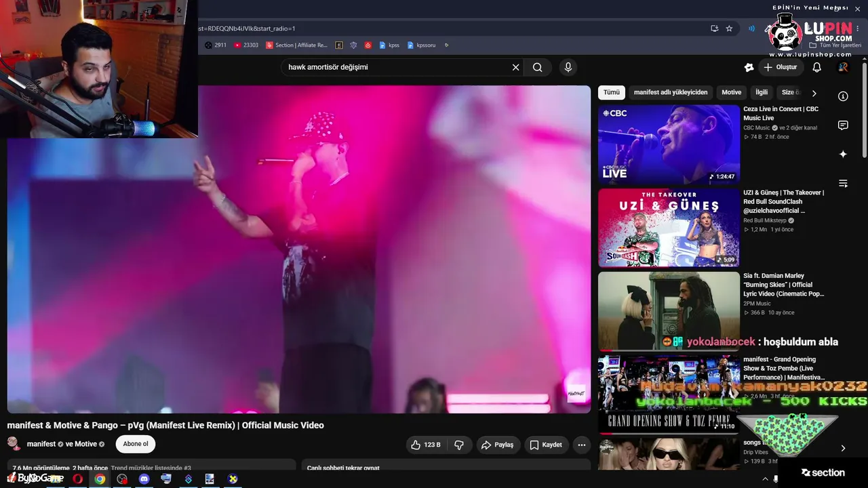This screenshot has height=488, width=868.
Task: Bookmark this page with the star icon
Action: tap(729, 28)
